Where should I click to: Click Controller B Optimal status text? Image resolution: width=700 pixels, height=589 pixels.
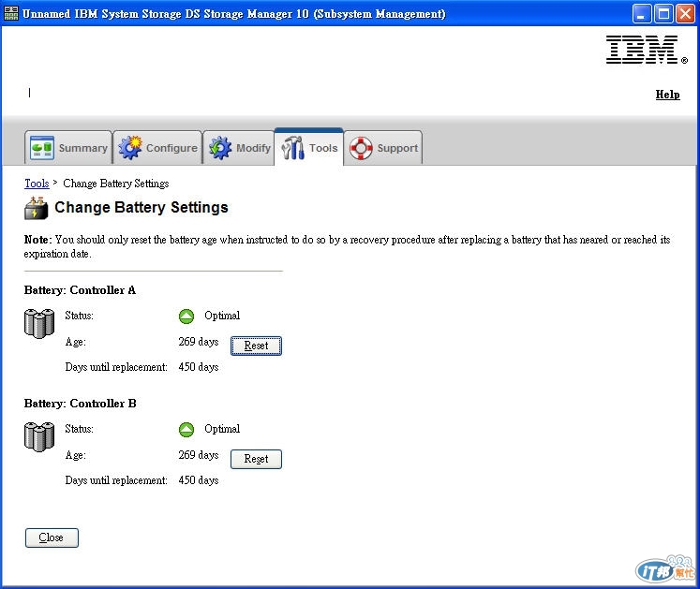pyautogui.click(x=222, y=429)
